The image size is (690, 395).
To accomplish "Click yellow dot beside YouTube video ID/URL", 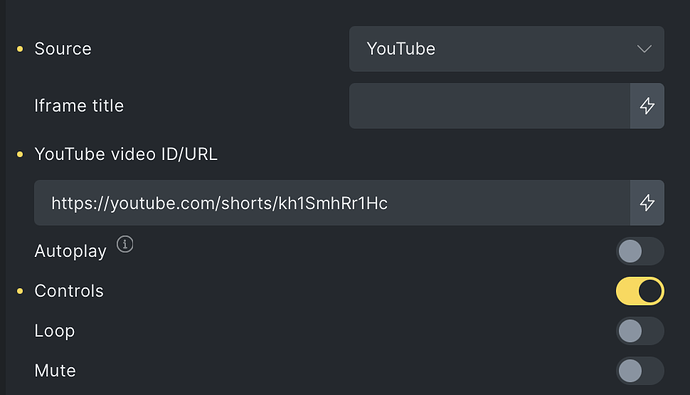I will (20, 154).
